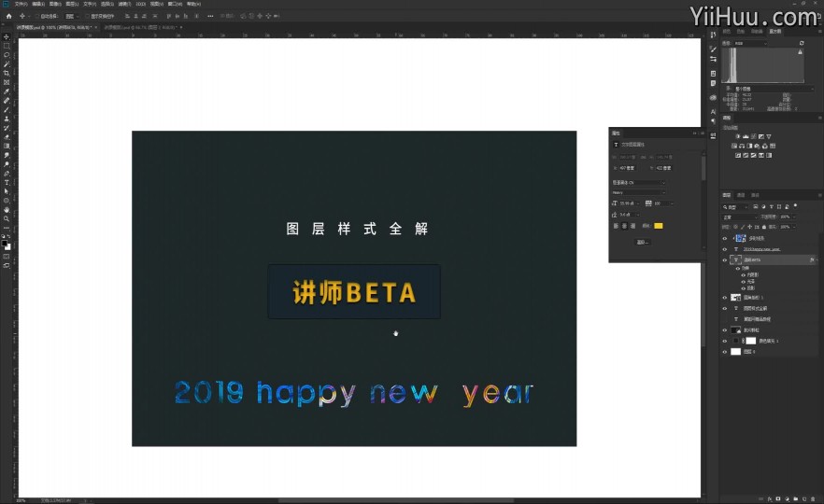Select the Clone Stamp tool
Image resolution: width=824 pixels, height=504 pixels.
(x=7, y=119)
